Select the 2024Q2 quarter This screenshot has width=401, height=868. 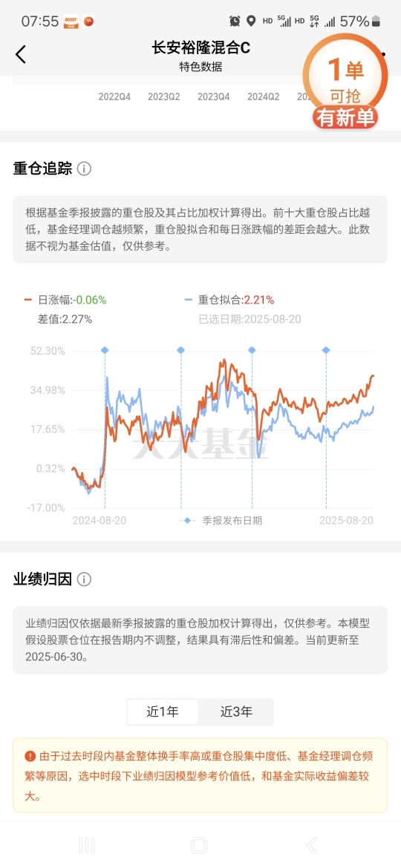coord(263,96)
